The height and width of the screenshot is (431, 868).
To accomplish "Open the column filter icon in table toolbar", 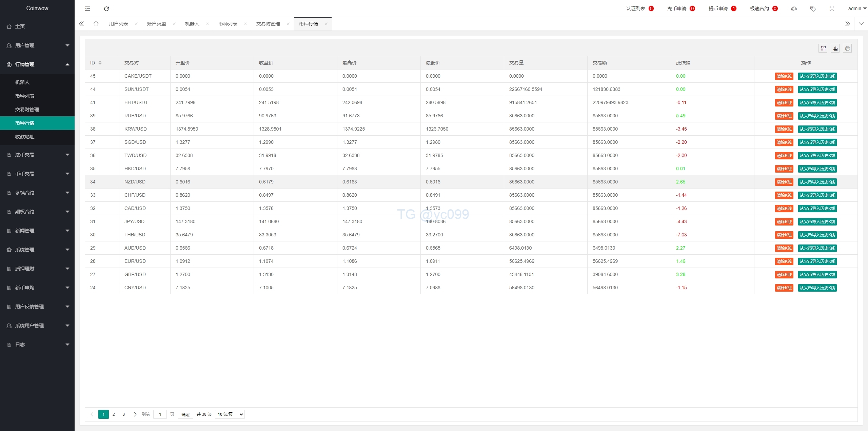I will [x=823, y=48].
